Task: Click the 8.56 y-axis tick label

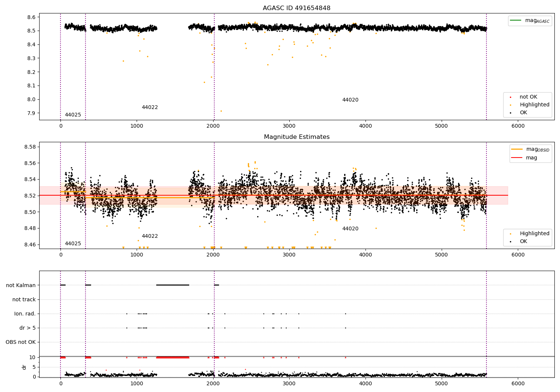Action: click(30, 164)
